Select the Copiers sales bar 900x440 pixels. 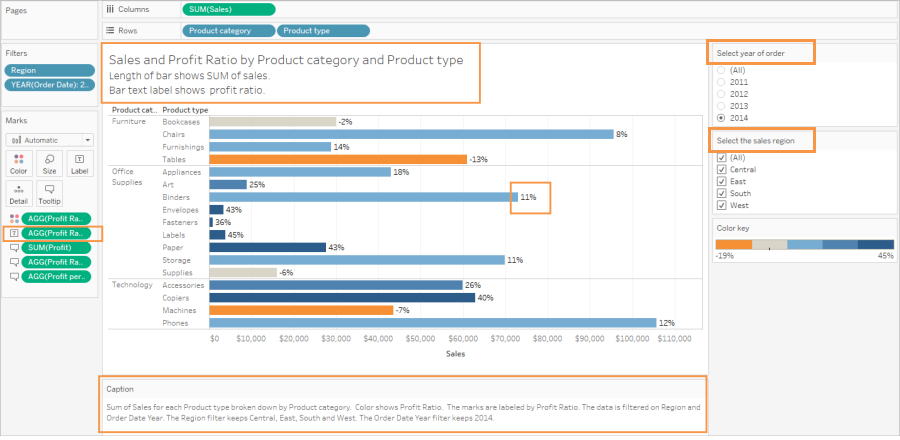342,298
